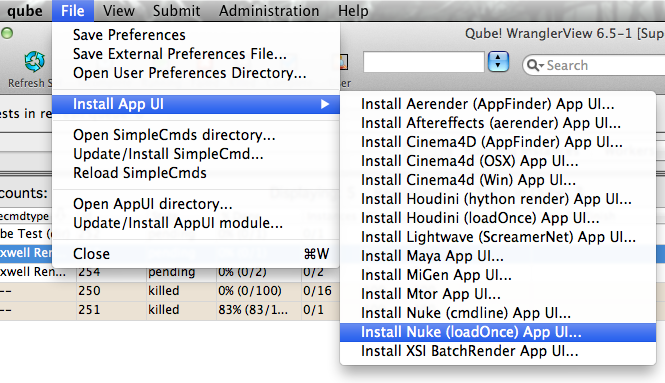Image resolution: width=665 pixels, height=383 pixels.
Task: Click job ID 251 cell
Action: click(111, 310)
